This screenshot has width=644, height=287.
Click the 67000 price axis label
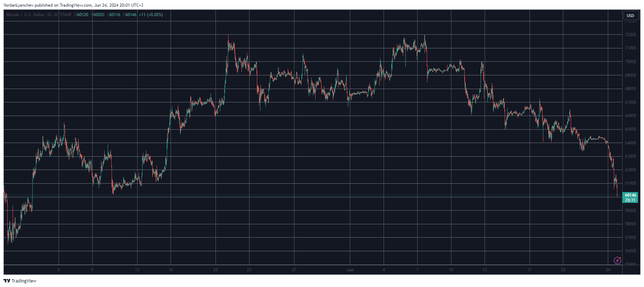(x=630, y=102)
